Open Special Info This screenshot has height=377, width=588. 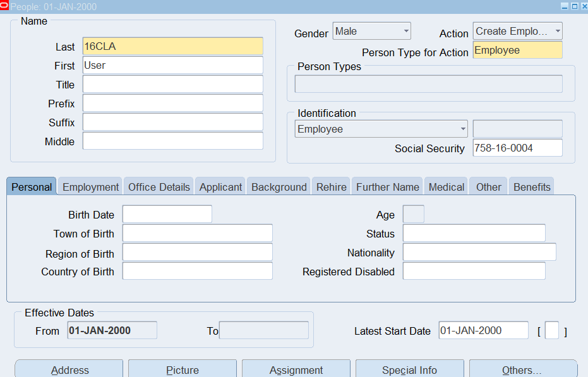409,369
